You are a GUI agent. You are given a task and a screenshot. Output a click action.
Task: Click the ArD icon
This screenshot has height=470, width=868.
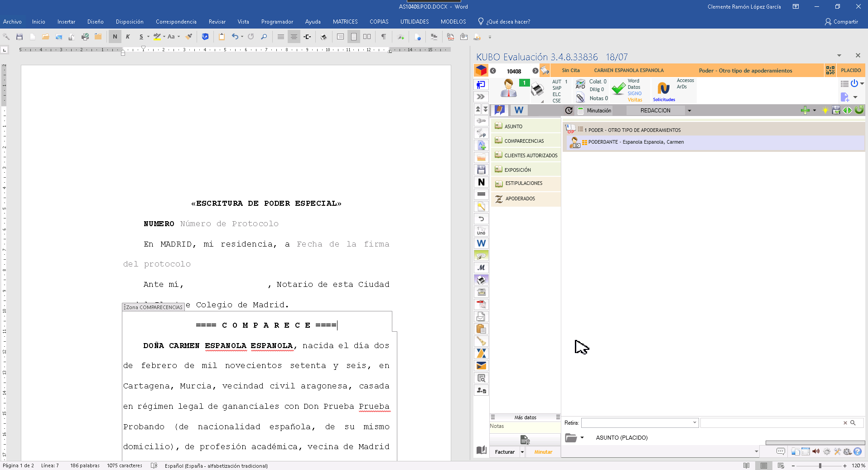580,84
